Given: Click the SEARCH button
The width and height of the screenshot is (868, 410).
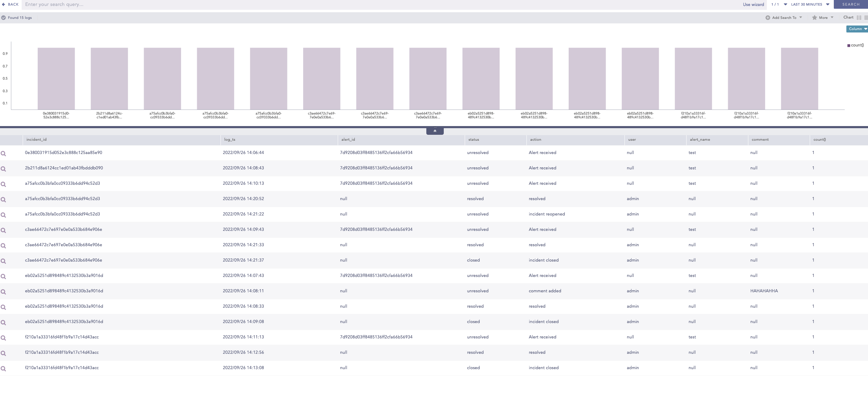Looking at the screenshot, I should [851, 5].
